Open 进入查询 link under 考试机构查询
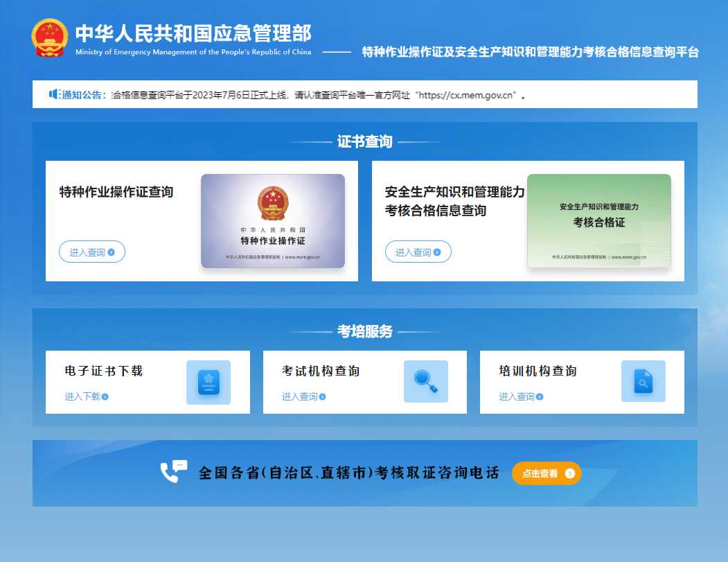The width and height of the screenshot is (728, 562). [x=303, y=396]
